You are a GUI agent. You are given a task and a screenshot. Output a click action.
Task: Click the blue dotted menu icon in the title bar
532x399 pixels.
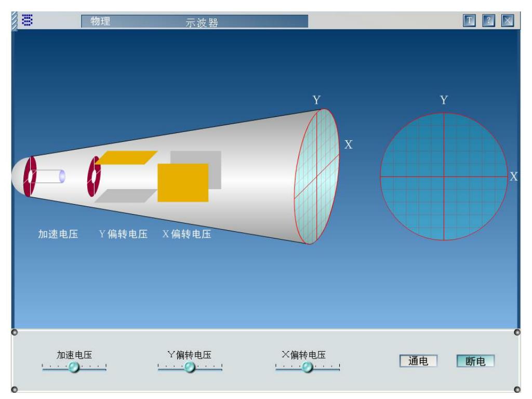(27, 20)
